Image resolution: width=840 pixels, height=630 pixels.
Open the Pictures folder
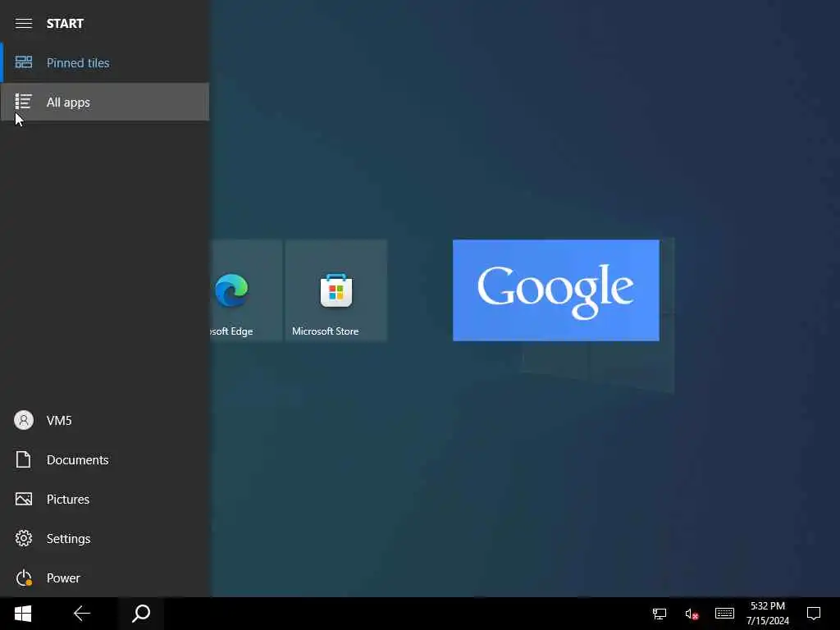point(105,500)
